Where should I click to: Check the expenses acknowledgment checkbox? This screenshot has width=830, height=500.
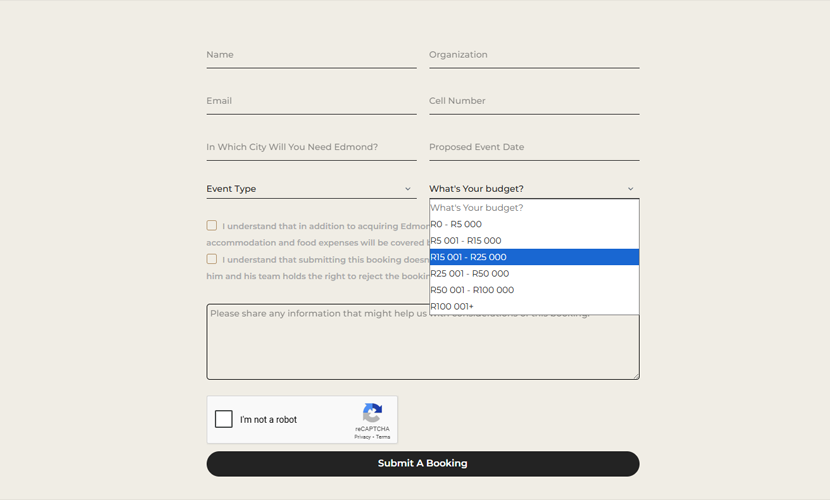[x=212, y=226]
